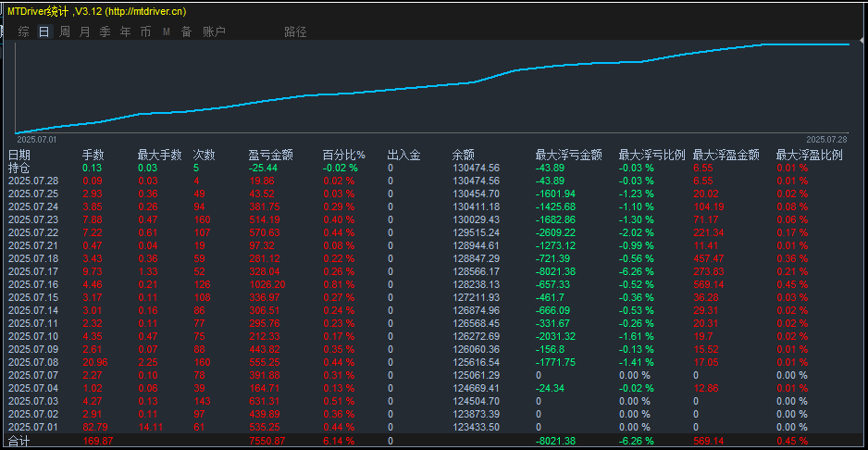Image resolution: width=868 pixels, height=450 pixels.
Task: Click the 盈亏金额 column header
Action: [271, 156]
